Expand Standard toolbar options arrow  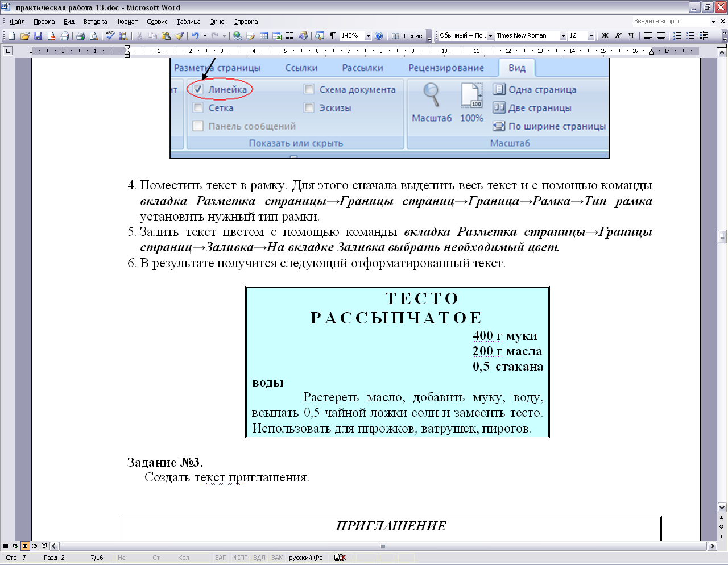429,36
